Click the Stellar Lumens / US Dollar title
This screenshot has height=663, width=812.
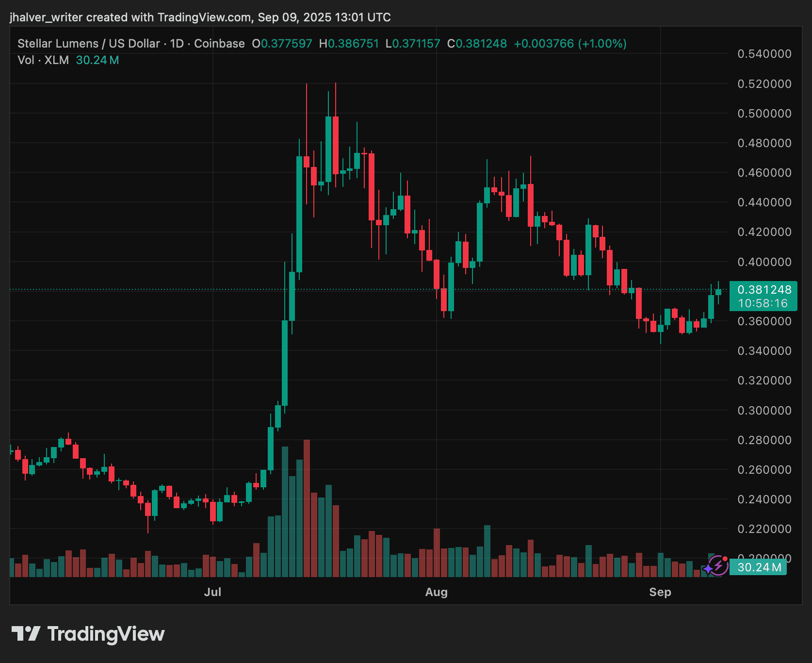point(89,44)
